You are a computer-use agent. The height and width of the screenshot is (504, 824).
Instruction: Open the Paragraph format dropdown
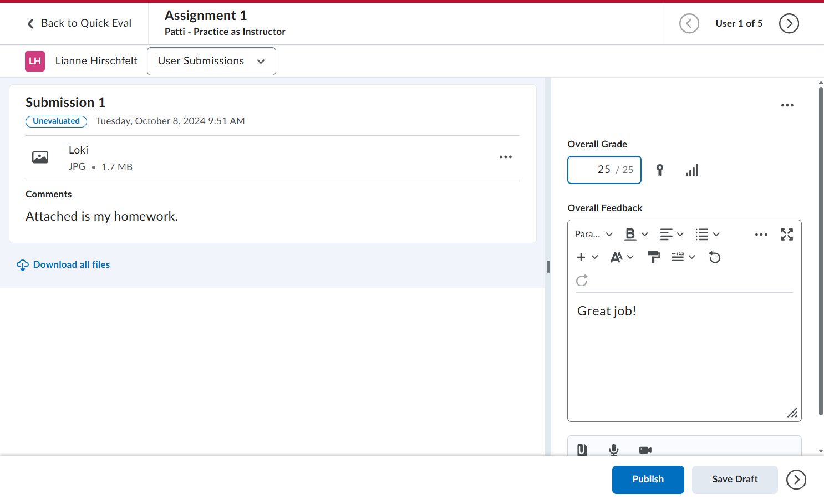point(593,235)
